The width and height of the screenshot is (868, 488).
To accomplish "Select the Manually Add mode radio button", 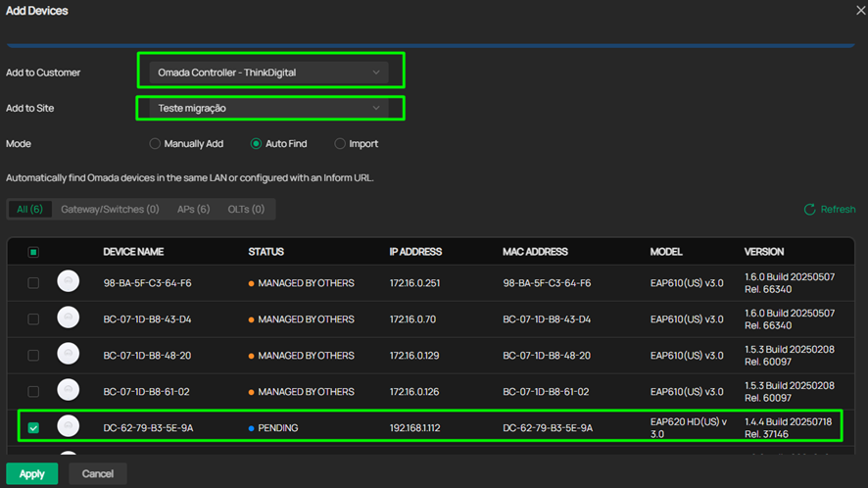I will pos(155,144).
